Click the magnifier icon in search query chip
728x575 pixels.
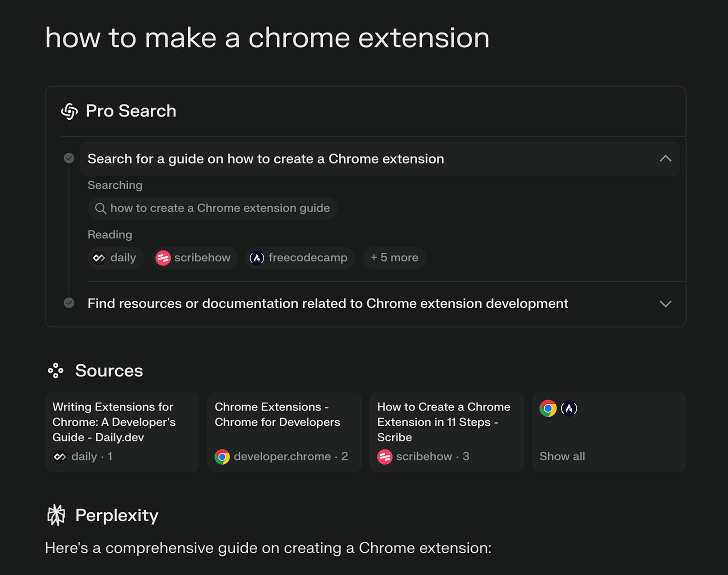tap(100, 208)
